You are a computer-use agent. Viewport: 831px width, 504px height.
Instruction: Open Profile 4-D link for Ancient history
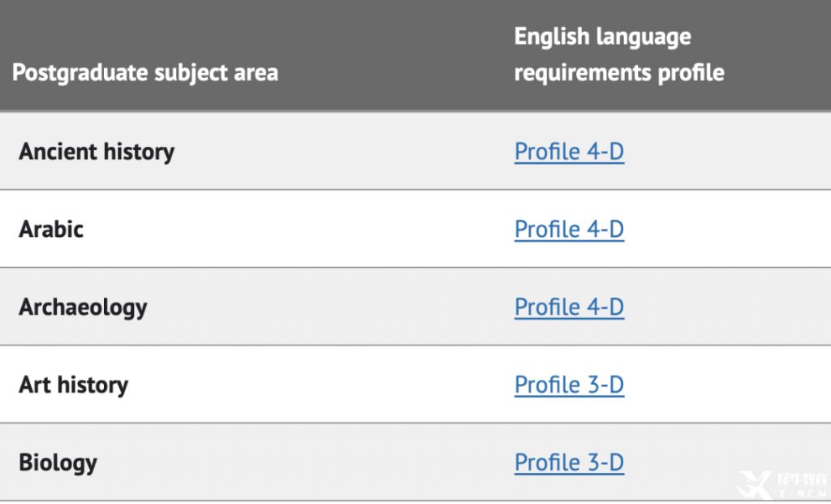coord(569,152)
